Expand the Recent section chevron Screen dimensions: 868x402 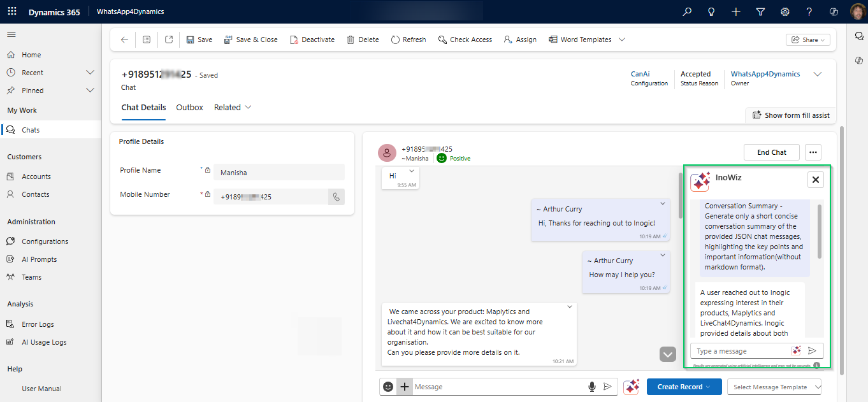click(90, 73)
